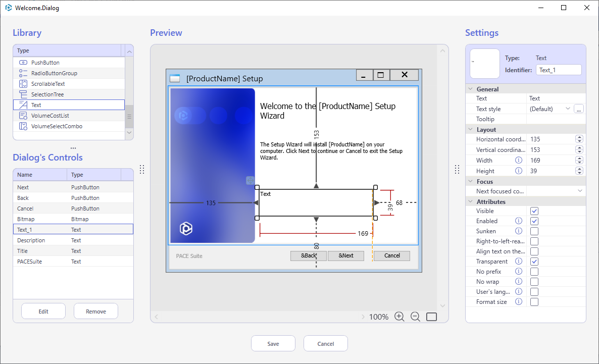Show info about Width setting

pos(518,160)
